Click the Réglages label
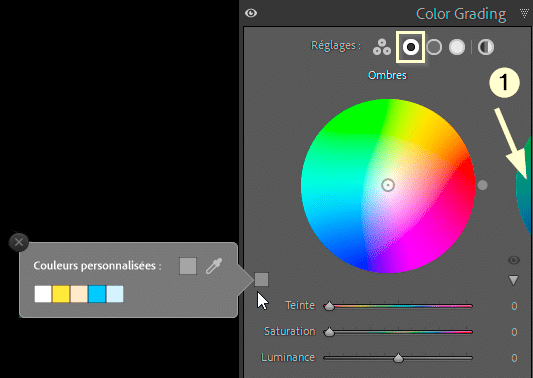 pos(336,46)
